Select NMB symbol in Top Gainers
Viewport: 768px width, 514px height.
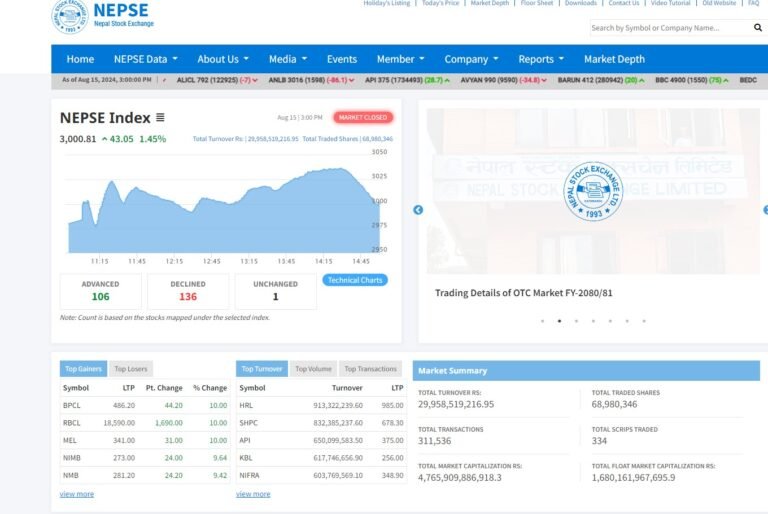click(71, 475)
